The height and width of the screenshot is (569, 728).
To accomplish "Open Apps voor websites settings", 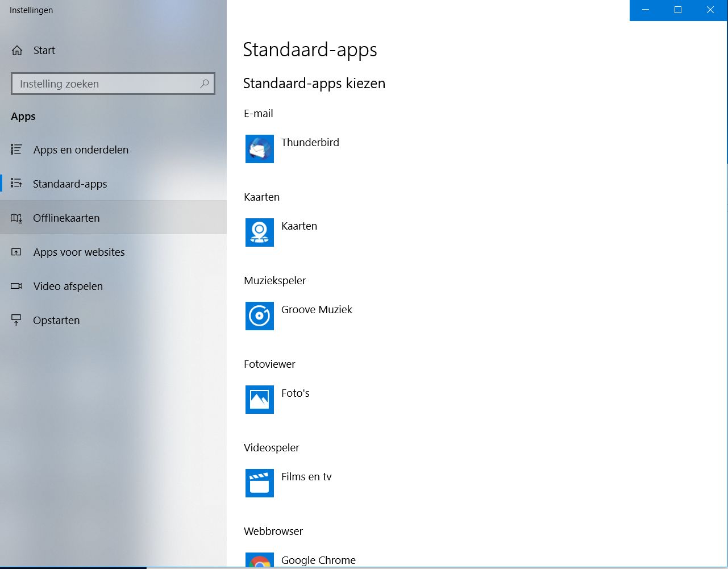I will click(x=79, y=252).
